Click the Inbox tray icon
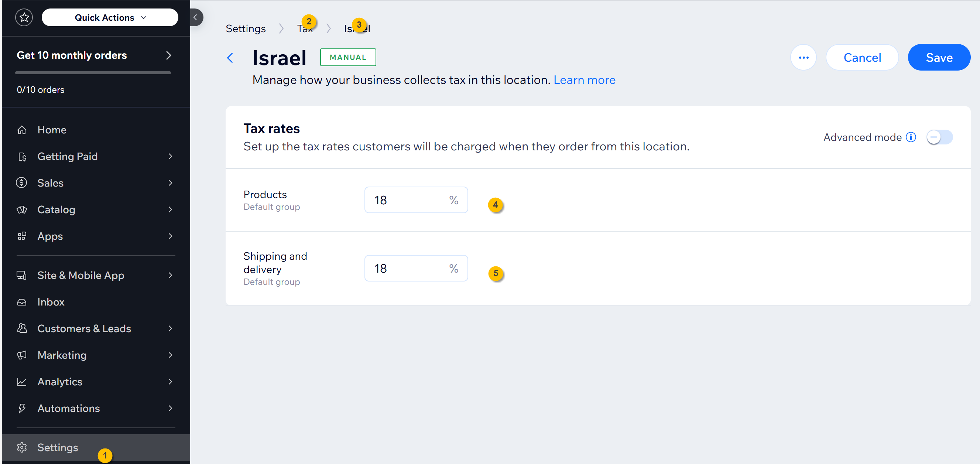Image resolution: width=980 pixels, height=464 pixels. tap(22, 302)
